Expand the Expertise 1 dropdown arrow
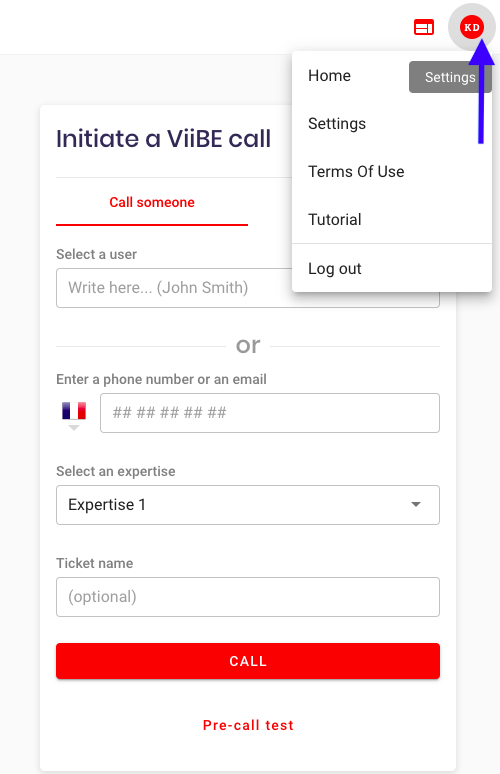500x774 pixels. [416, 504]
